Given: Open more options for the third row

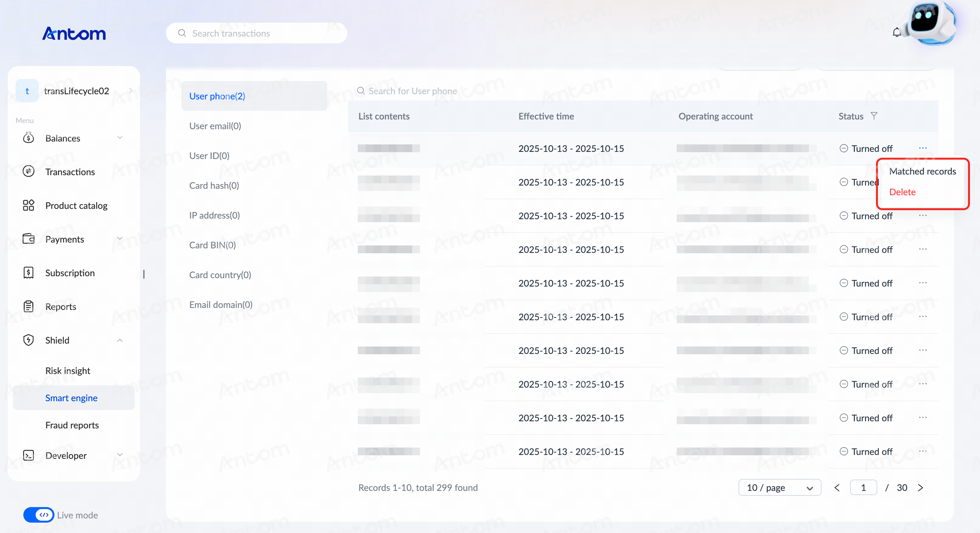Looking at the screenshot, I should [923, 216].
